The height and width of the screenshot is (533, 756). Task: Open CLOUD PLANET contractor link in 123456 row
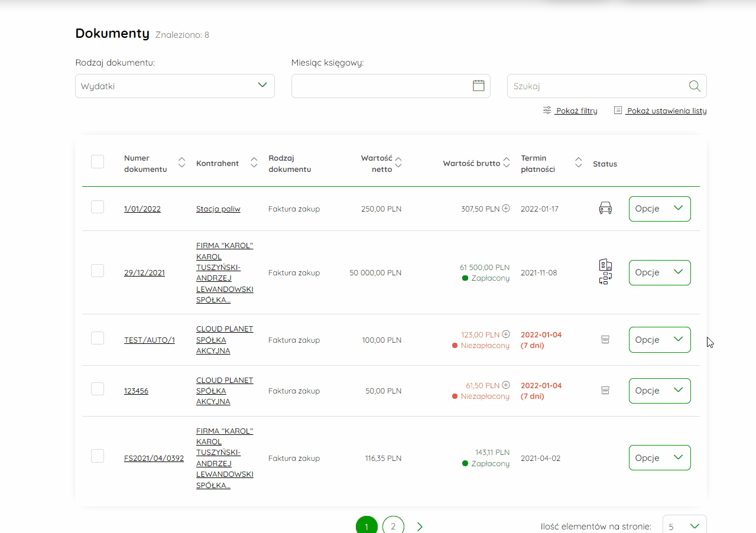(x=225, y=391)
